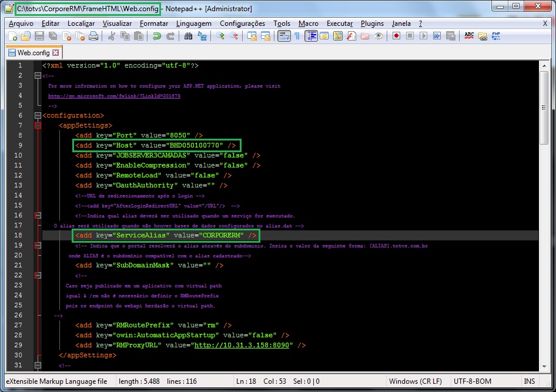Select the Web.config document tab

pyautogui.click(x=34, y=52)
